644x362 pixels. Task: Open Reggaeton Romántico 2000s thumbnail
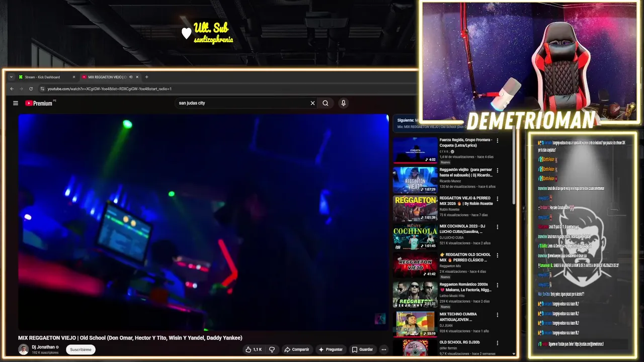point(416,295)
